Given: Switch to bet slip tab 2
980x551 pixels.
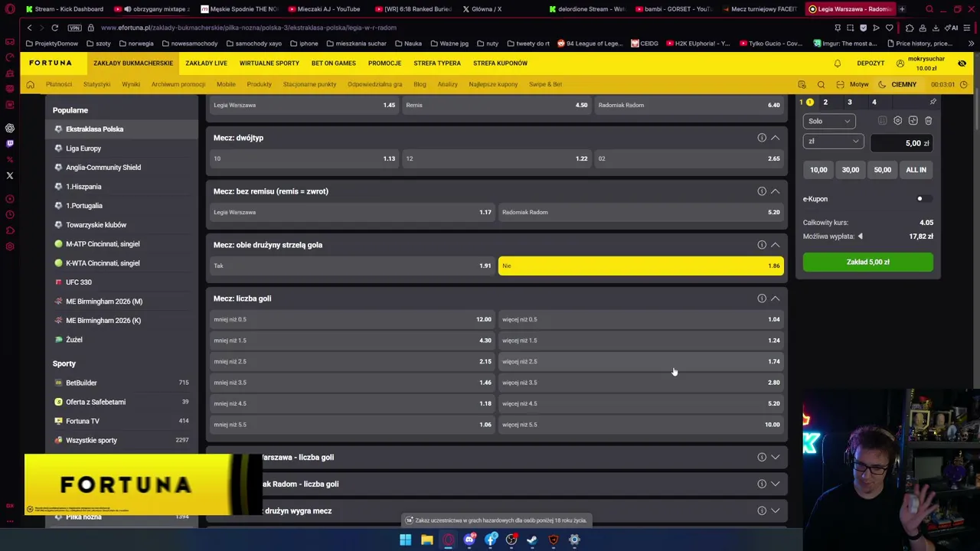Looking at the screenshot, I should point(825,102).
